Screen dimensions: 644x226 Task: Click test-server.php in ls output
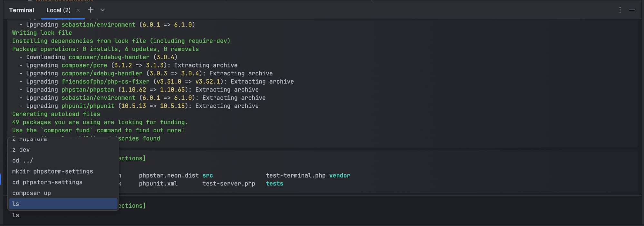pos(228,184)
